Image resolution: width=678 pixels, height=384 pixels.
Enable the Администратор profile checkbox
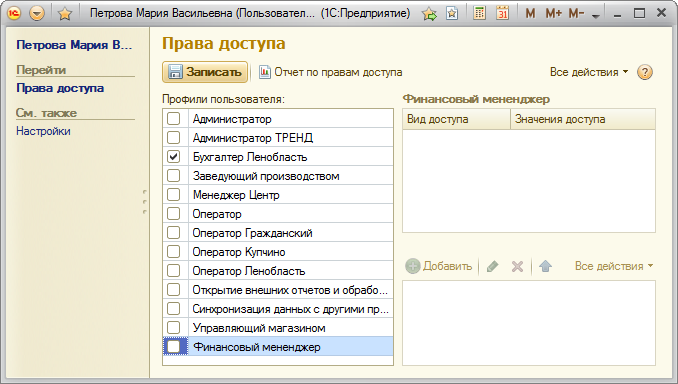tap(173, 118)
